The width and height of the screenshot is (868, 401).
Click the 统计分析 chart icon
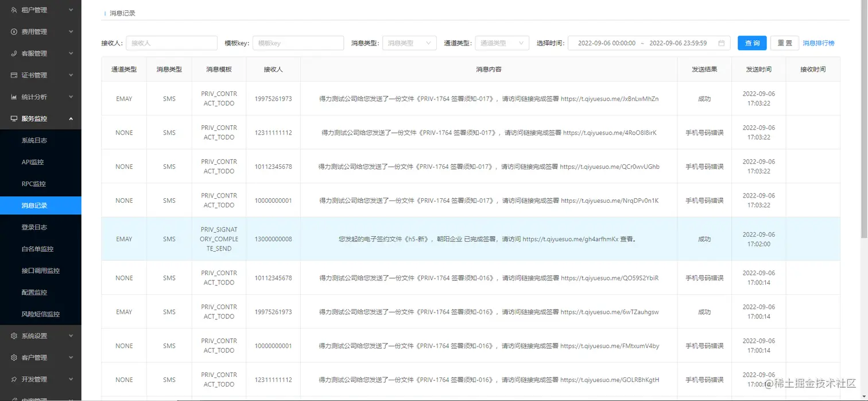point(14,97)
